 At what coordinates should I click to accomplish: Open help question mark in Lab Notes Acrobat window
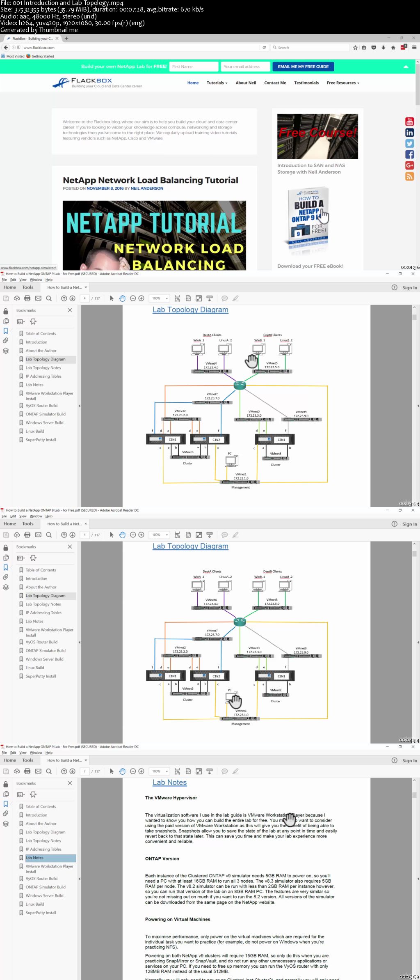(394, 760)
